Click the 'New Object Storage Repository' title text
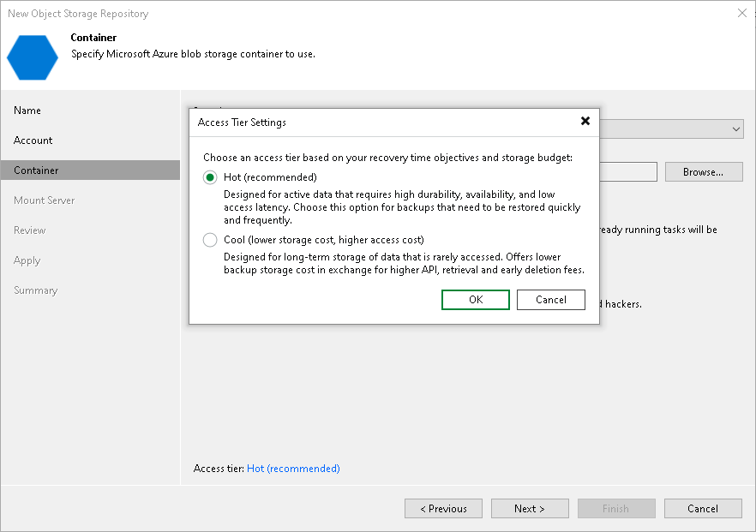This screenshot has height=532, width=756. pyautogui.click(x=78, y=14)
